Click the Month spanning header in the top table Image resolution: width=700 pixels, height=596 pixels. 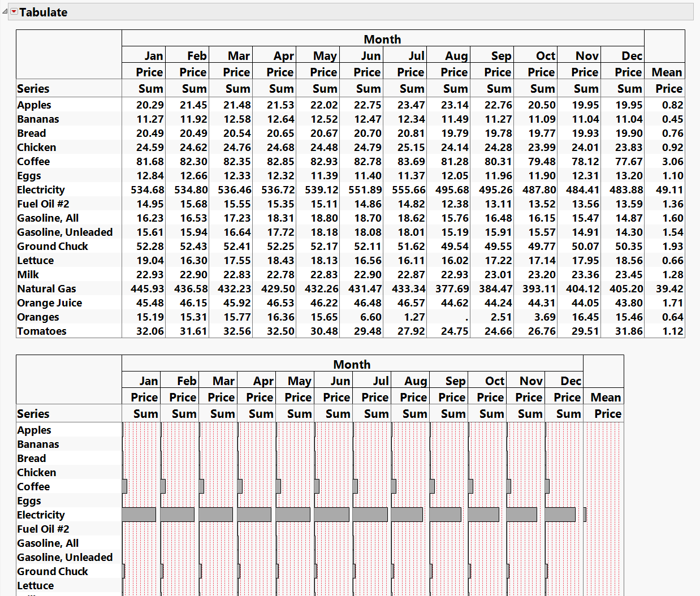pos(383,40)
